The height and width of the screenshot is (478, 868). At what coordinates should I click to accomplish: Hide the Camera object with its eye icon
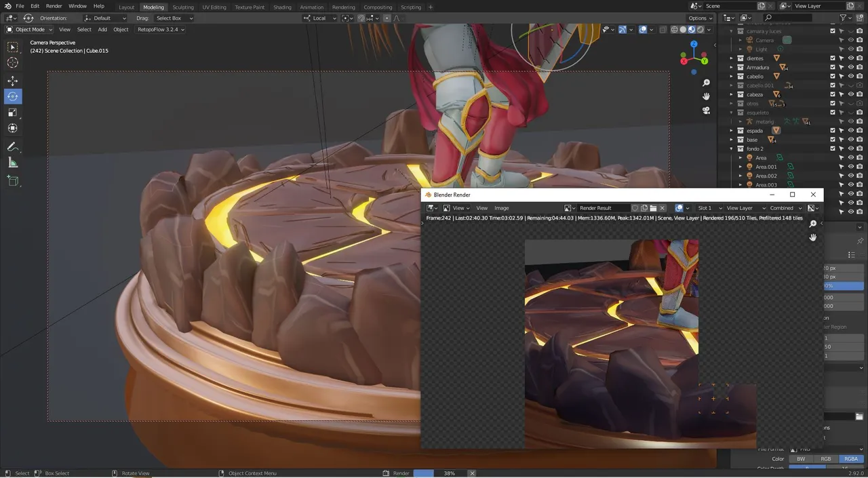tap(851, 40)
